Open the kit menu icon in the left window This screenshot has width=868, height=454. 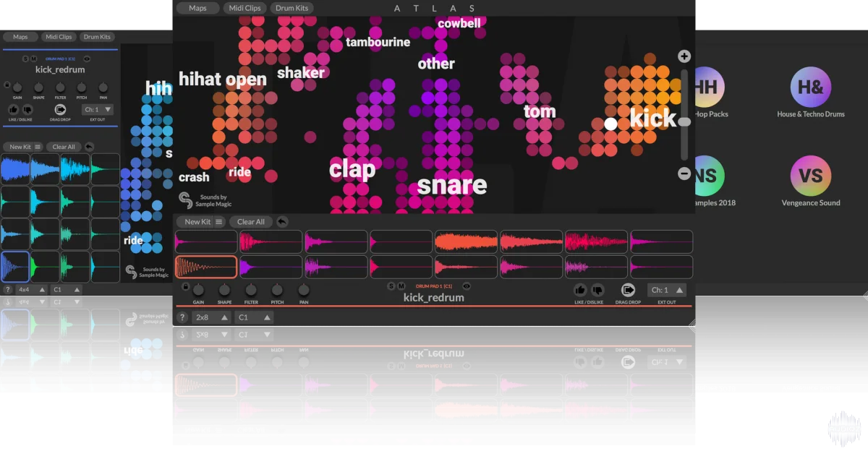[38, 147]
